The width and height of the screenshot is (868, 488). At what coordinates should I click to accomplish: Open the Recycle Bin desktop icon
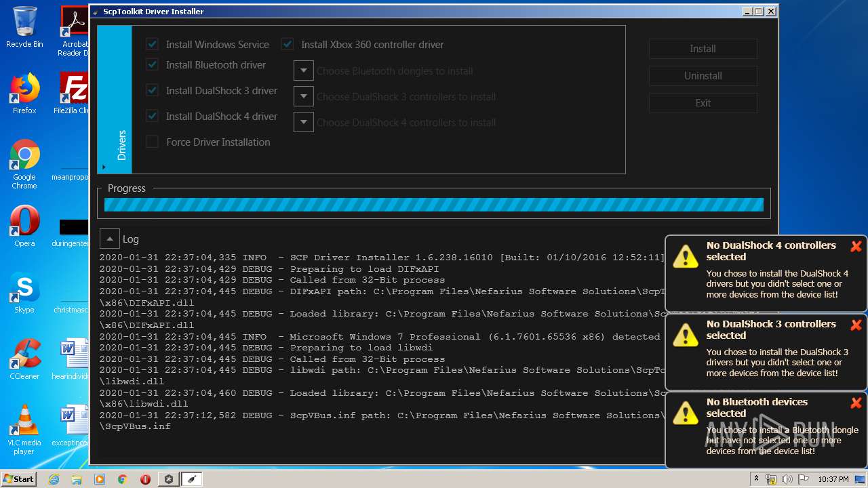pyautogui.click(x=24, y=27)
